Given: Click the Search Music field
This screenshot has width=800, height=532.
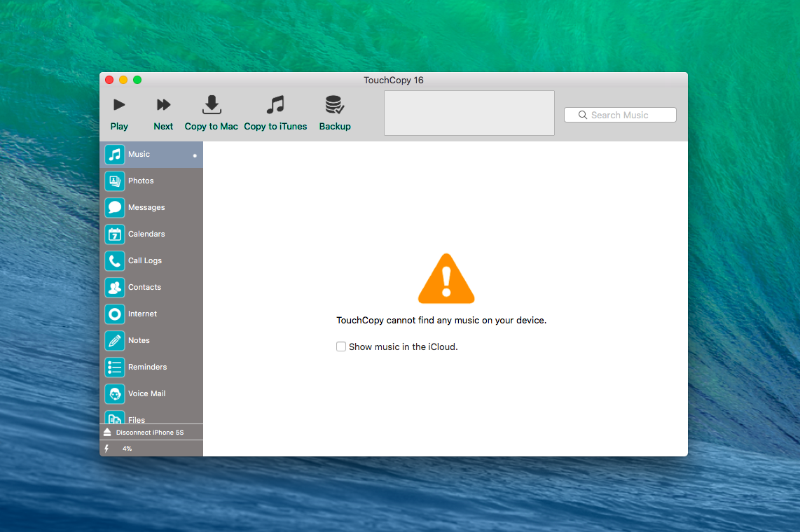Looking at the screenshot, I should (x=620, y=115).
